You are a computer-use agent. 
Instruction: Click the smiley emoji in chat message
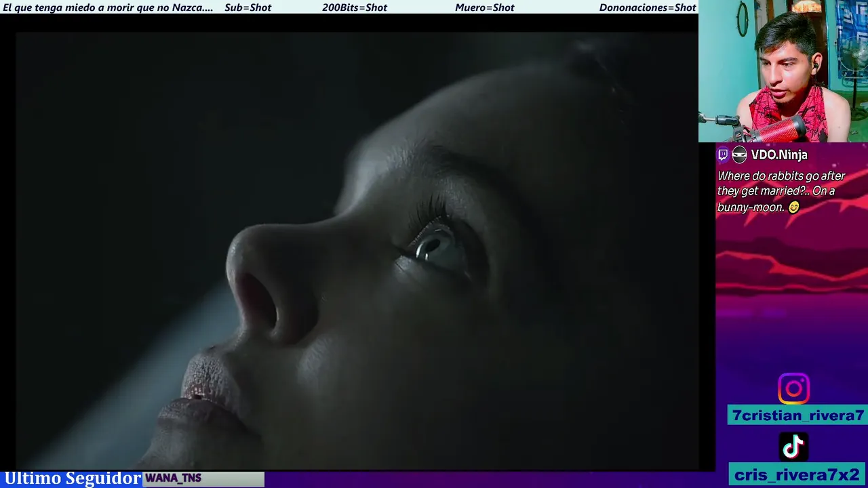click(x=794, y=207)
